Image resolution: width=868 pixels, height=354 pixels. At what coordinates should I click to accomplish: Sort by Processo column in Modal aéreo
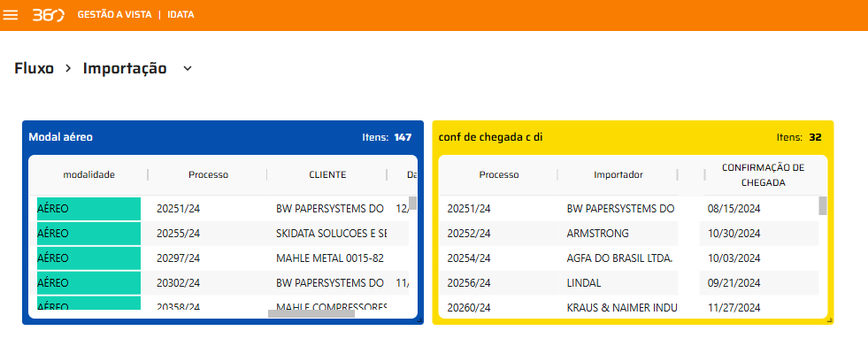pos(208,175)
